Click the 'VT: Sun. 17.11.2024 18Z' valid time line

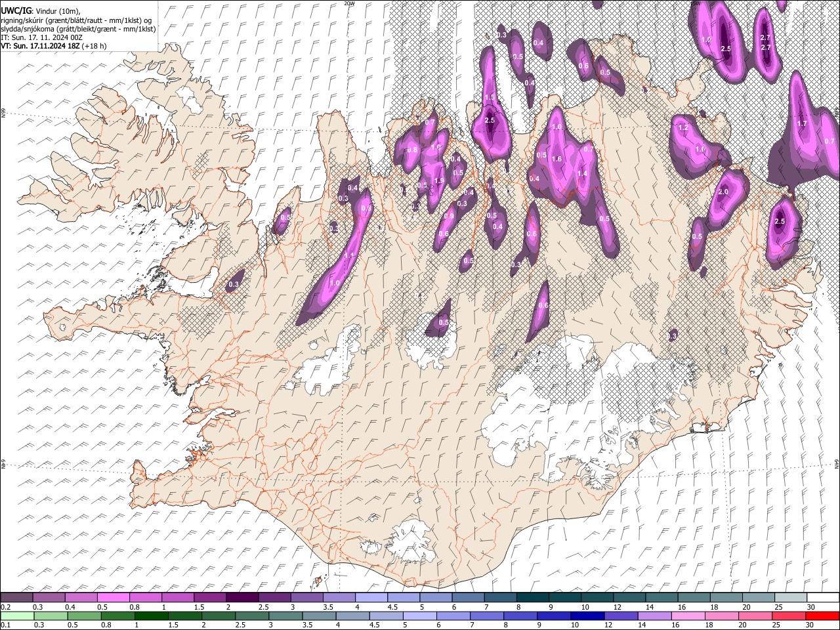(41, 46)
